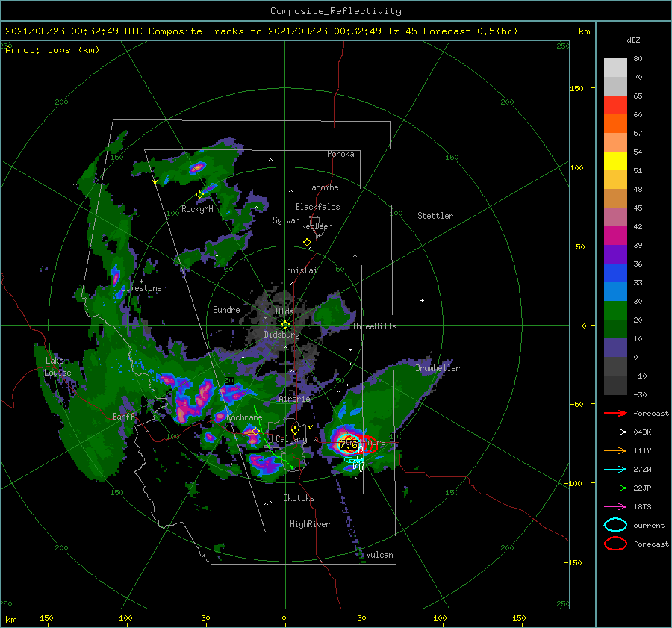Click the Cochrane city label

(x=244, y=417)
